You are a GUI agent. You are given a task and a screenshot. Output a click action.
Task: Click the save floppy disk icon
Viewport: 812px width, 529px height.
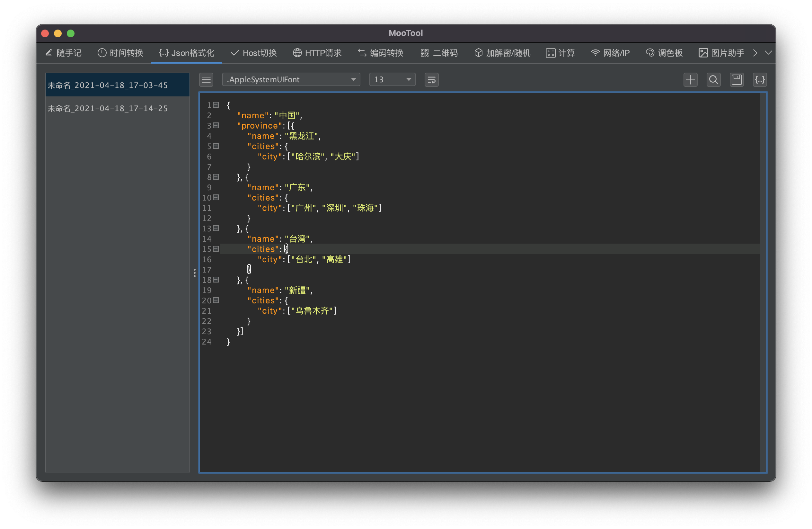(737, 80)
